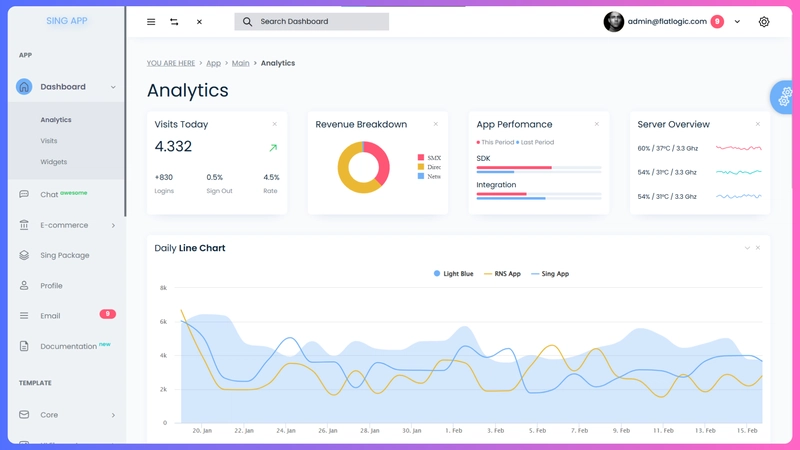This screenshot has width=800, height=450.
Task: Click the floating blue gear theme button
Action: tap(785, 96)
